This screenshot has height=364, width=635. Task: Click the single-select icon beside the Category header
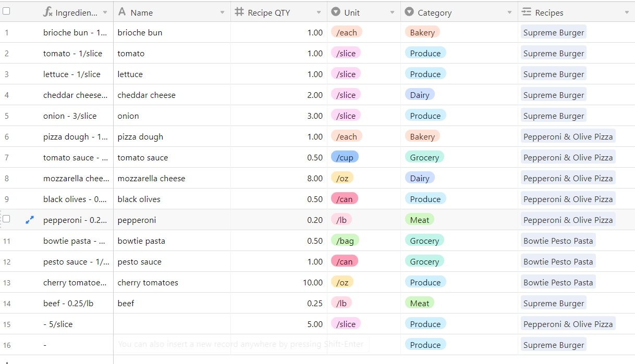click(x=409, y=12)
